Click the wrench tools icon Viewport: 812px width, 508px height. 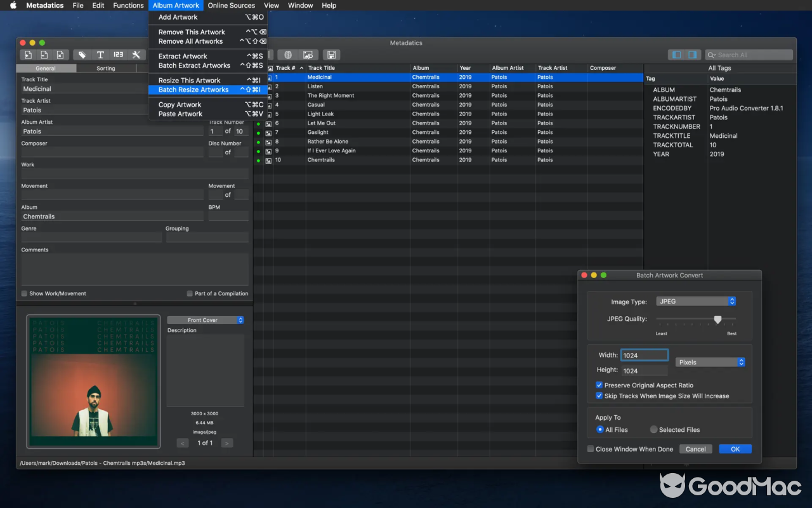136,55
